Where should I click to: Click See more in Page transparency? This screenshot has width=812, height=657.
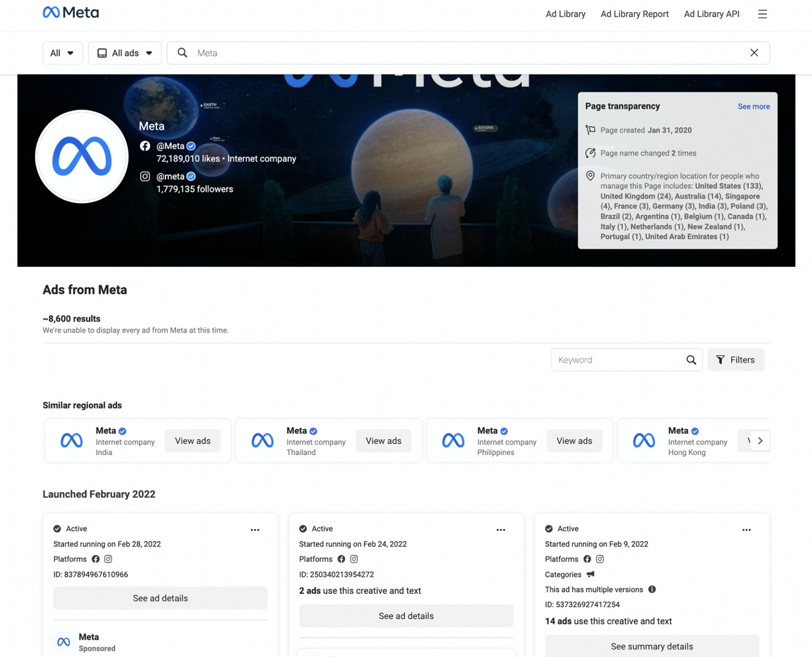[x=753, y=107]
